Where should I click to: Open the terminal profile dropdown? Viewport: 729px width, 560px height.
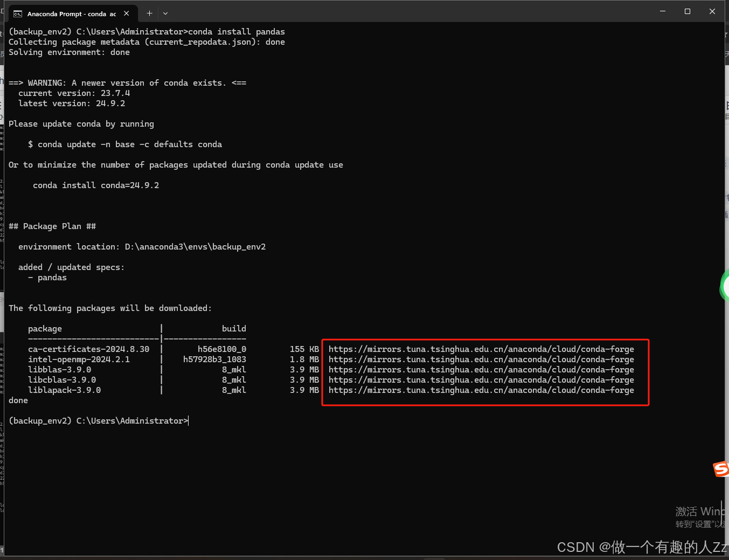165,13
